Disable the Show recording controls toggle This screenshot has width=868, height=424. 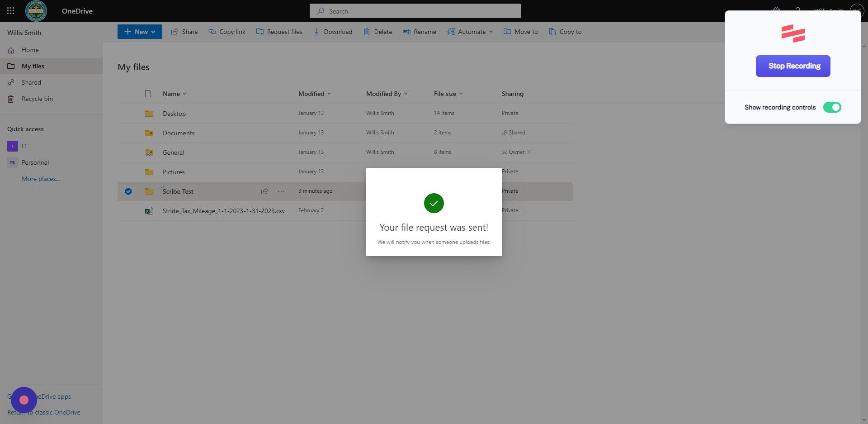pyautogui.click(x=832, y=107)
